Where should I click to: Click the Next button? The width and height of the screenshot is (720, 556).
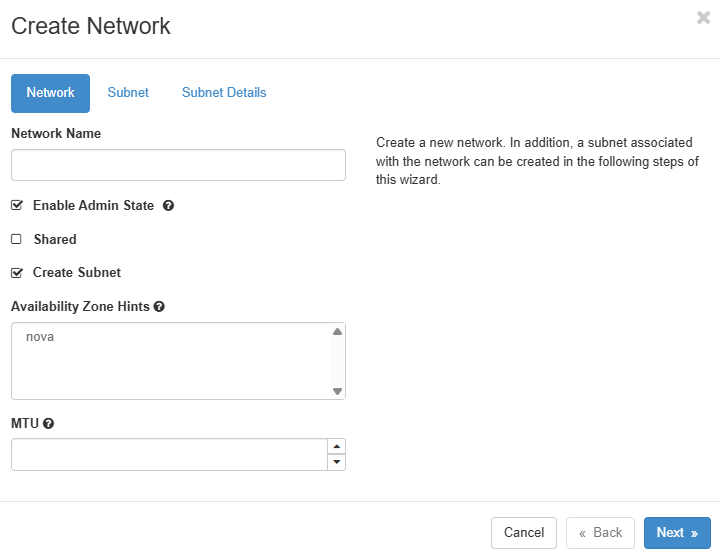tap(677, 533)
